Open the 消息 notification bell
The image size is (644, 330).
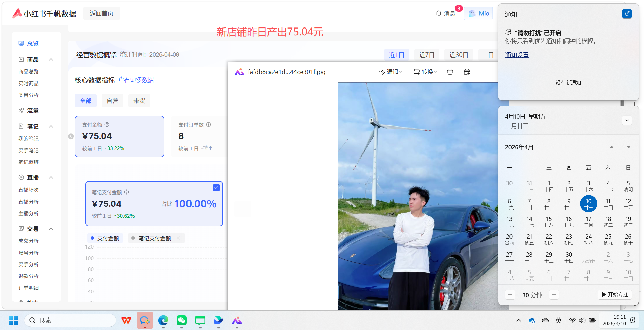pyautogui.click(x=445, y=13)
